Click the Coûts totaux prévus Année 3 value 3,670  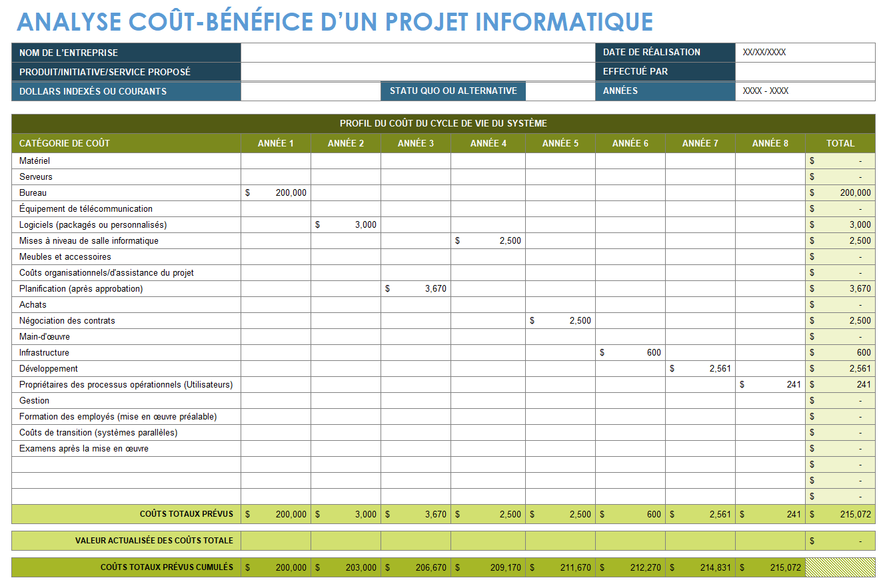[416, 514]
